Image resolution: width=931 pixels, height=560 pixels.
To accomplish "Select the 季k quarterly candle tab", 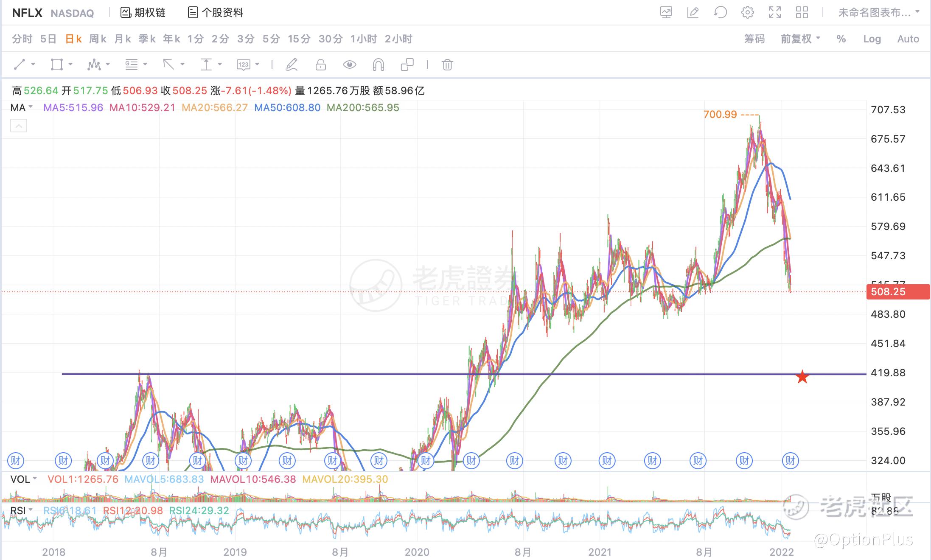I will click(x=147, y=39).
